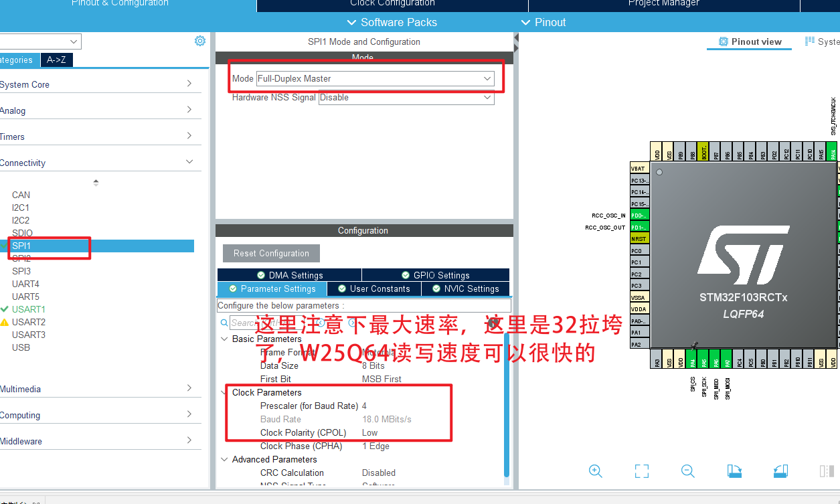Collapse the Clock Parameters group

[224, 392]
